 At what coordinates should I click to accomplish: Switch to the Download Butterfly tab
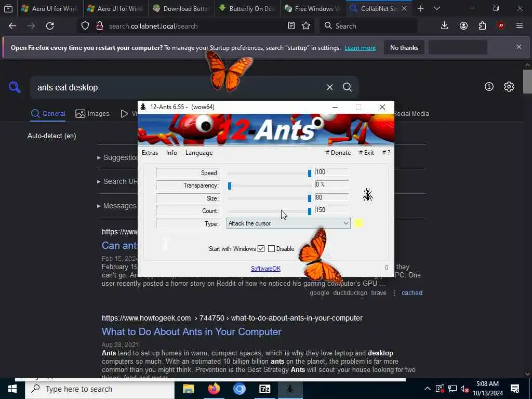[x=182, y=8]
